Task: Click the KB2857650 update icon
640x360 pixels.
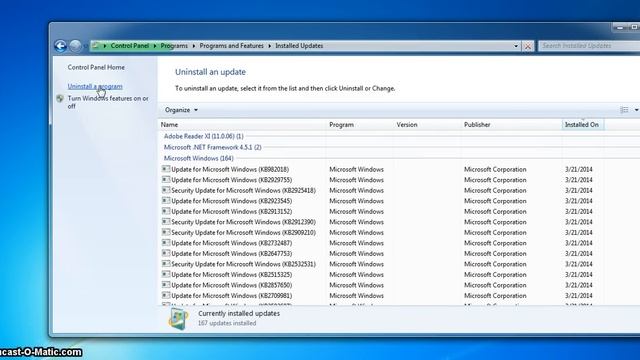Action: point(166,285)
